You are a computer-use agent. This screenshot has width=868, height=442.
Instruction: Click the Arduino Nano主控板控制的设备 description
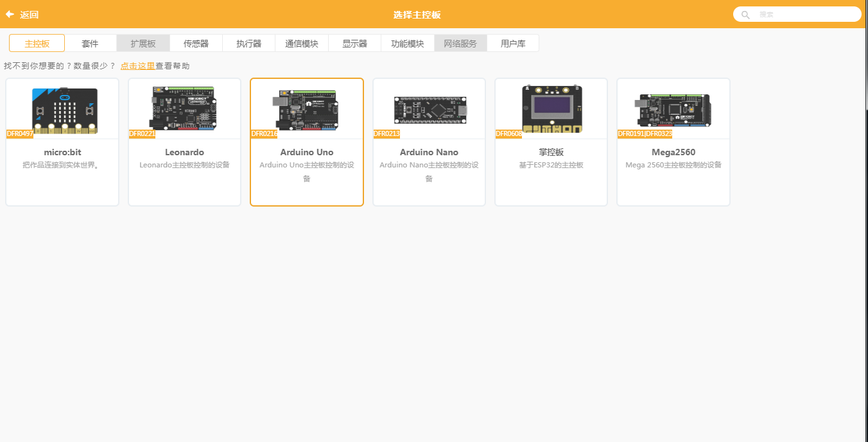click(x=429, y=172)
